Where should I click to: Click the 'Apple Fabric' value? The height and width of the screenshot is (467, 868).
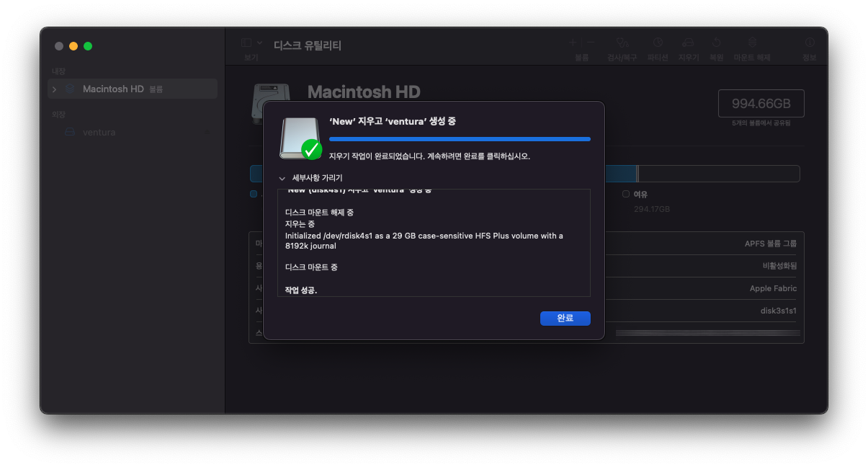[x=773, y=288]
